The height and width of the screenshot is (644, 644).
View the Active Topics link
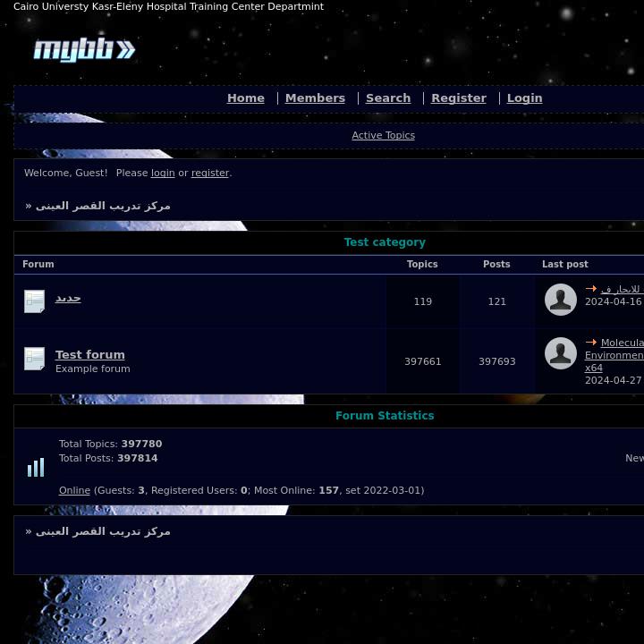coord(383,136)
